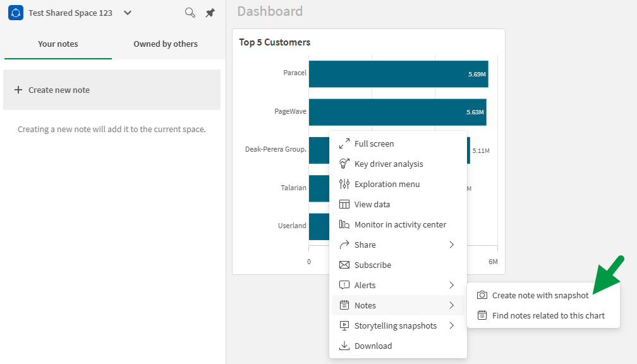Expand the Storytelling snapshots submenu arrow
The image size is (637, 364).
click(451, 326)
